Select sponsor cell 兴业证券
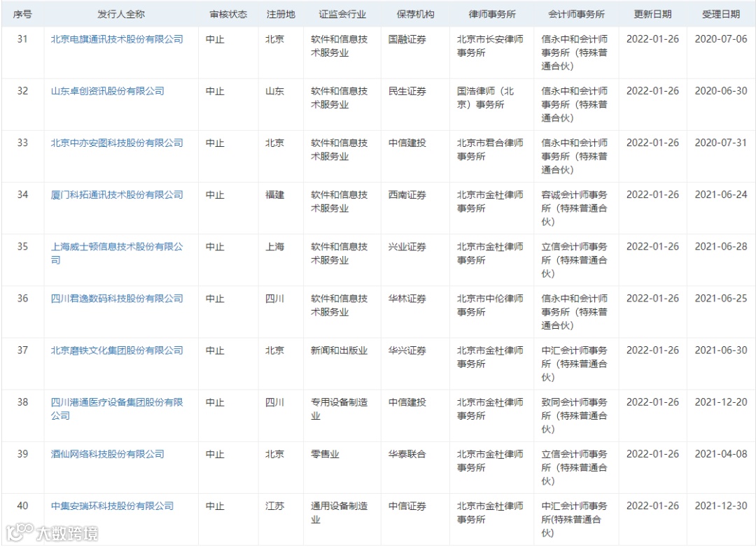The height and width of the screenshot is (547, 756). click(x=407, y=247)
